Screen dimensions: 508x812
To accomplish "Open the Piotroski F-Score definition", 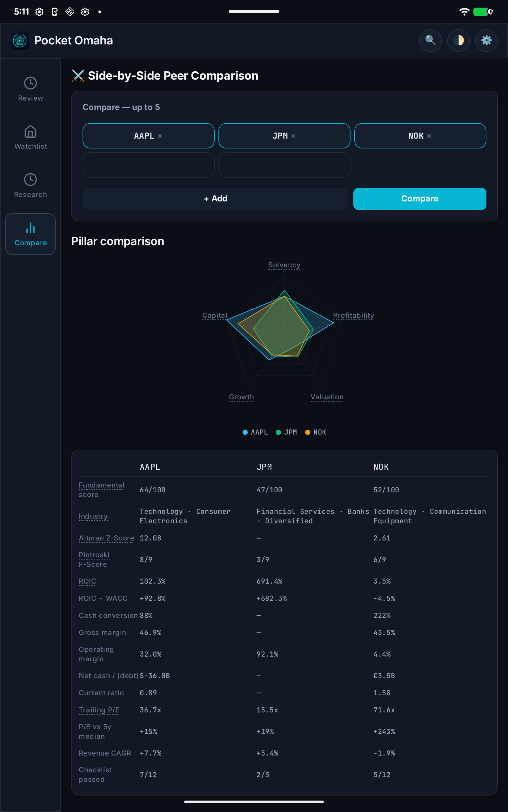I will click(x=94, y=559).
